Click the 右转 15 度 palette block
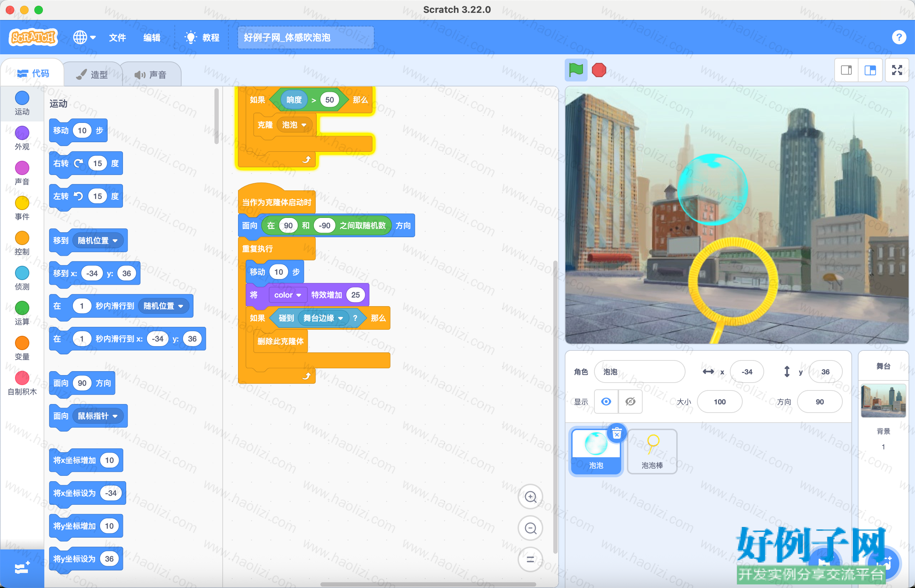915x588 pixels. (x=86, y=164)
